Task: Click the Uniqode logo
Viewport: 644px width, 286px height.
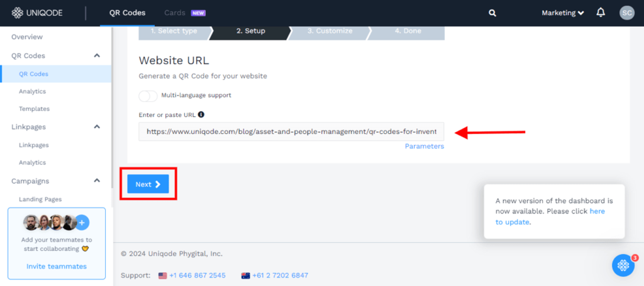Action: click(37, 13)
